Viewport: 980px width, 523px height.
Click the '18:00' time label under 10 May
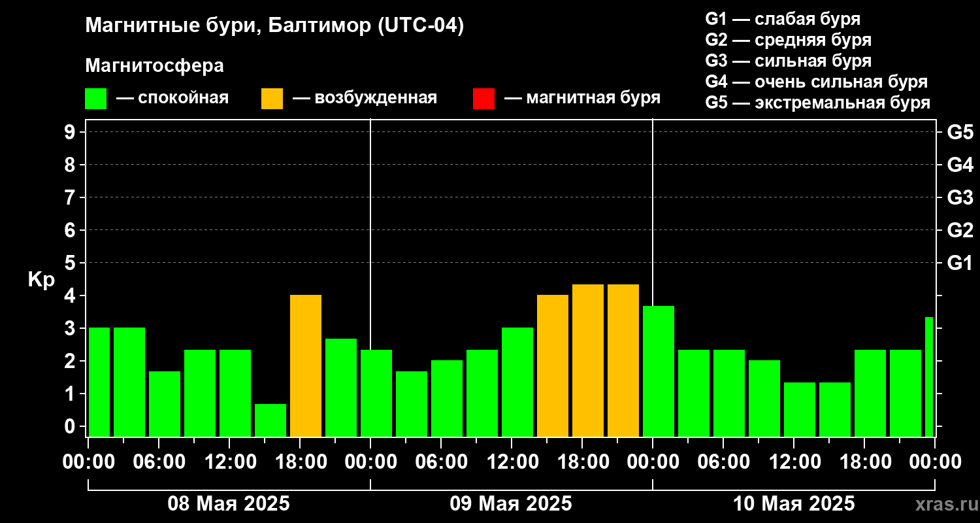[x=864, y=462]
